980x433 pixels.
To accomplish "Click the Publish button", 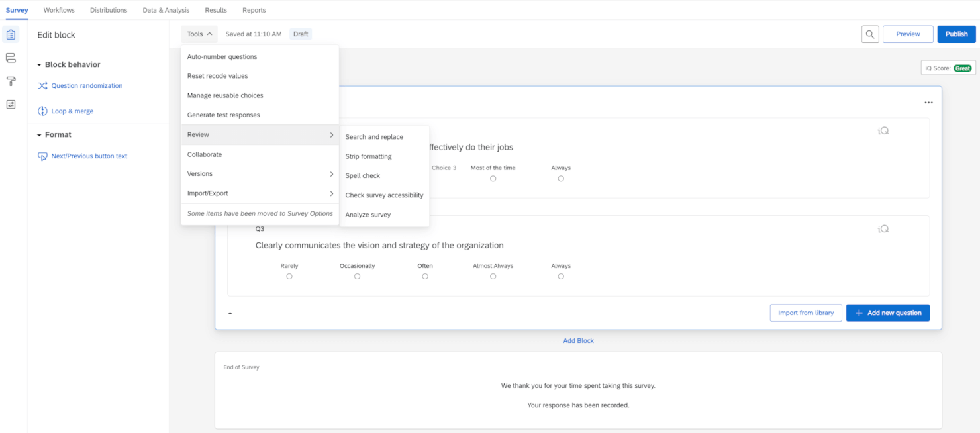I will 956,34.
